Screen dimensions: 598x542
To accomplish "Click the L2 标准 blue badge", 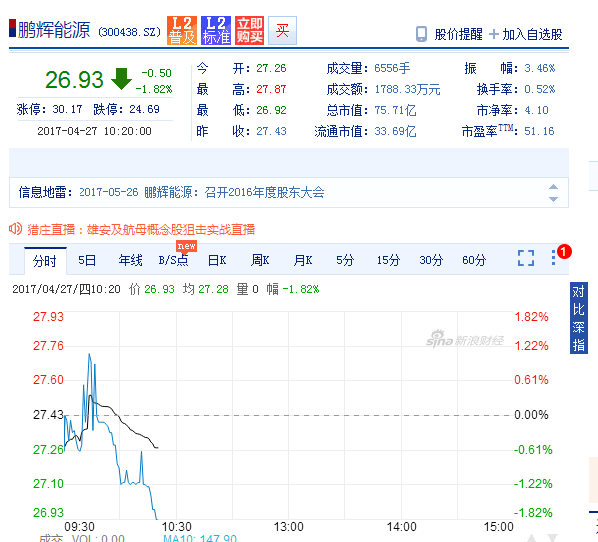I will pos(216,31).
